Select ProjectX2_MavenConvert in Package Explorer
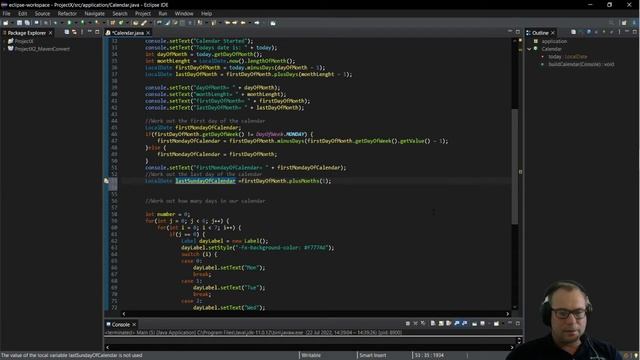640x360 pixels. pyautogui.click(x=42, y=49)
